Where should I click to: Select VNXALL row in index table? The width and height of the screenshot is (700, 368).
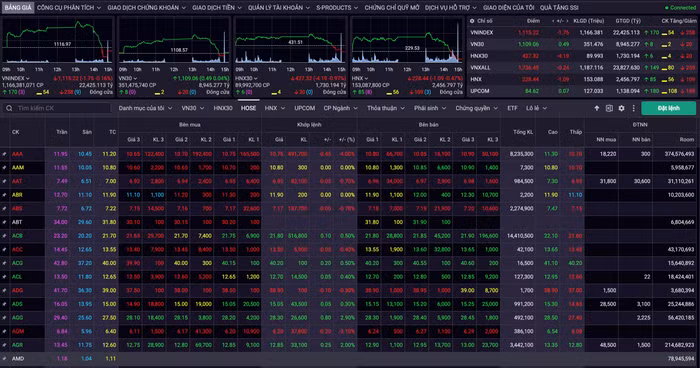[583, 67]
